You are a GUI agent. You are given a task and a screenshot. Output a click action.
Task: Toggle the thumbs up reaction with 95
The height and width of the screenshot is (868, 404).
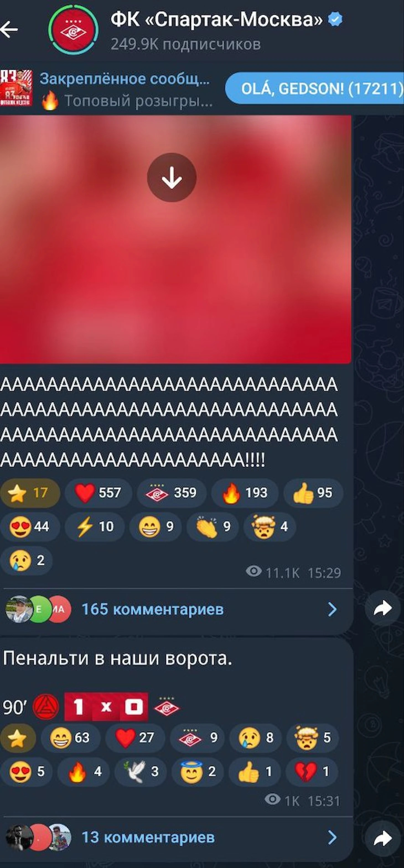pos(313,493)
